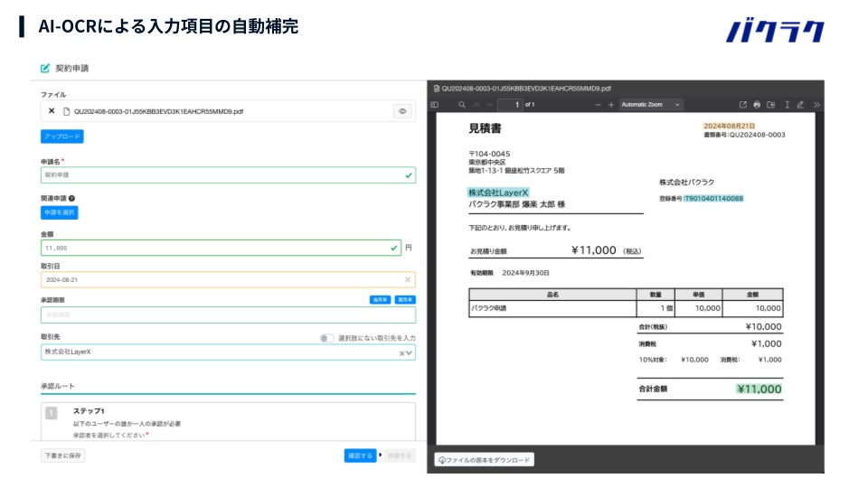Click the ステップ1 approval step heading
This screenshot has height=488, width=868.
pyautogui.click(x=89, y=411)
